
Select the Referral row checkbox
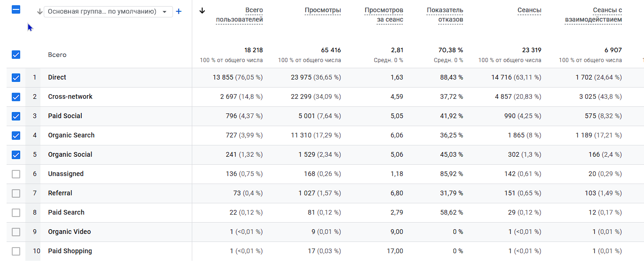16,193
